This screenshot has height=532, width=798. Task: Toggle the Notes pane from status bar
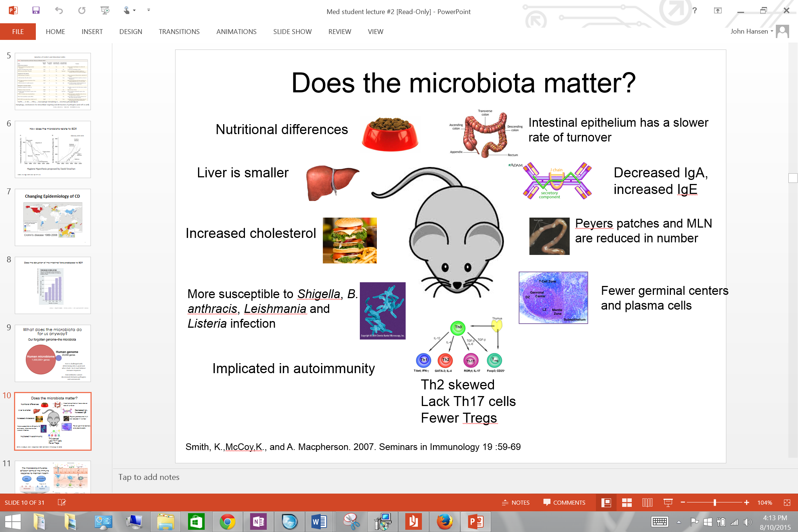(516, 502)
